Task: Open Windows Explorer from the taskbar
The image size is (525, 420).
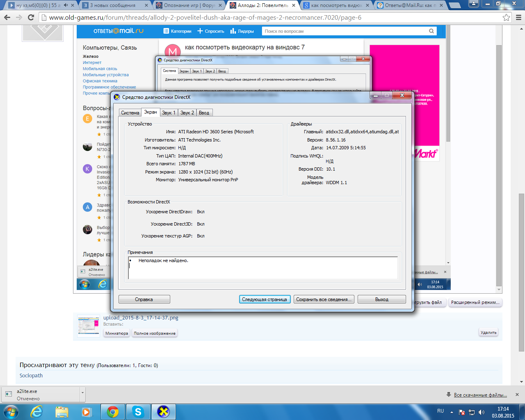Action: click(x=62, y=412)
